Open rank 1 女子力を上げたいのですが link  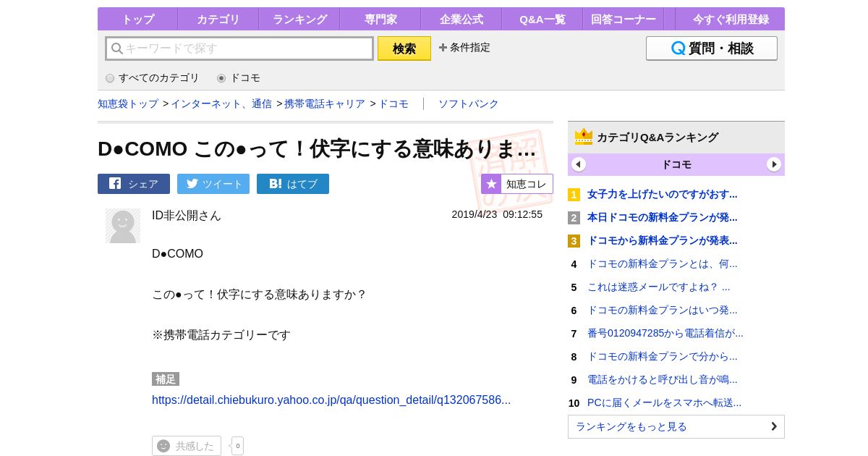663,194
